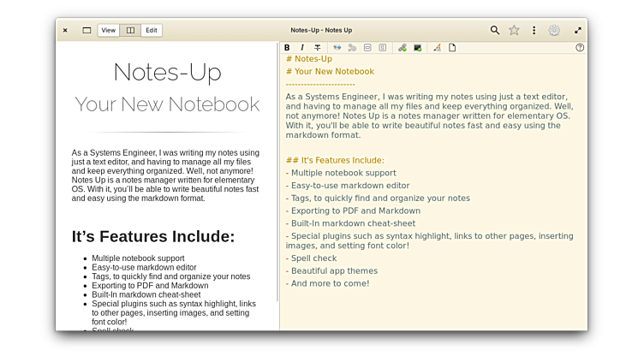The width and height of the screenshot is (644, 362).
Task: Toggle the sidebar panel icon
Action: (86, 30)
